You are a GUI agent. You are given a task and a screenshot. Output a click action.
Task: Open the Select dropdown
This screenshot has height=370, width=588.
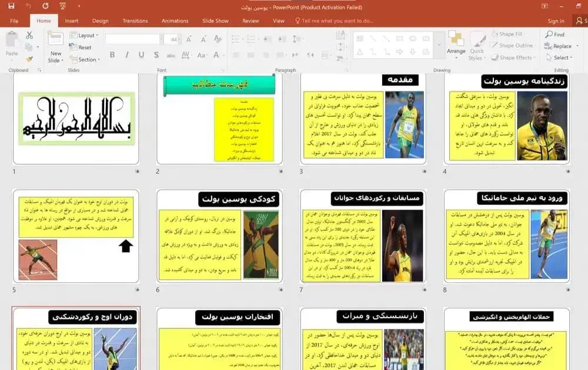[x=559, y=58]
